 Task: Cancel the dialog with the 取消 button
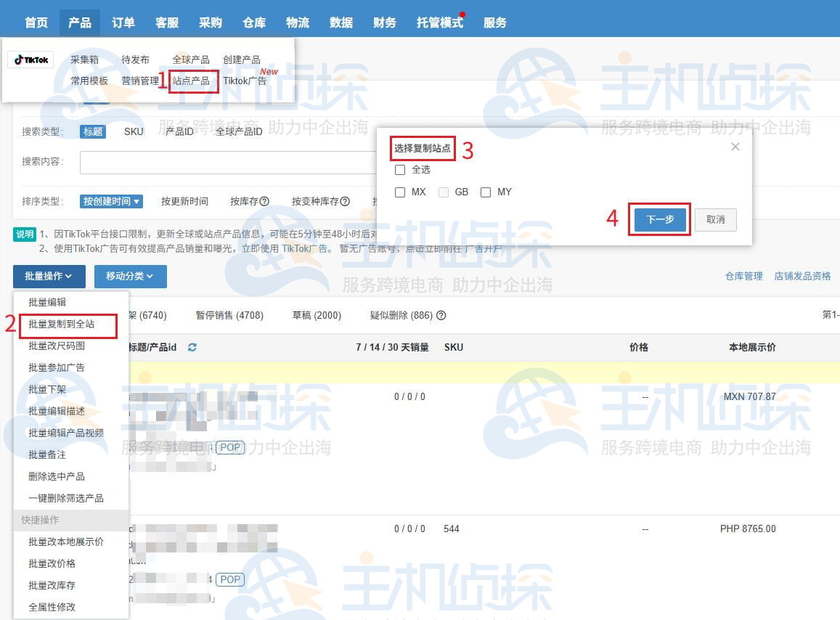click(x=715, y=219)
